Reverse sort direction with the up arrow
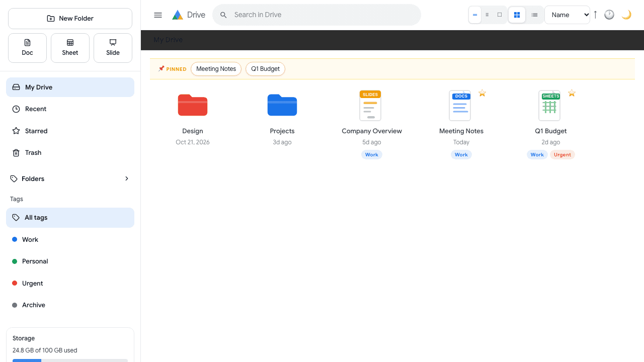Image resolution: width=644 pixels, height=362 pixels. click(595, 15)
